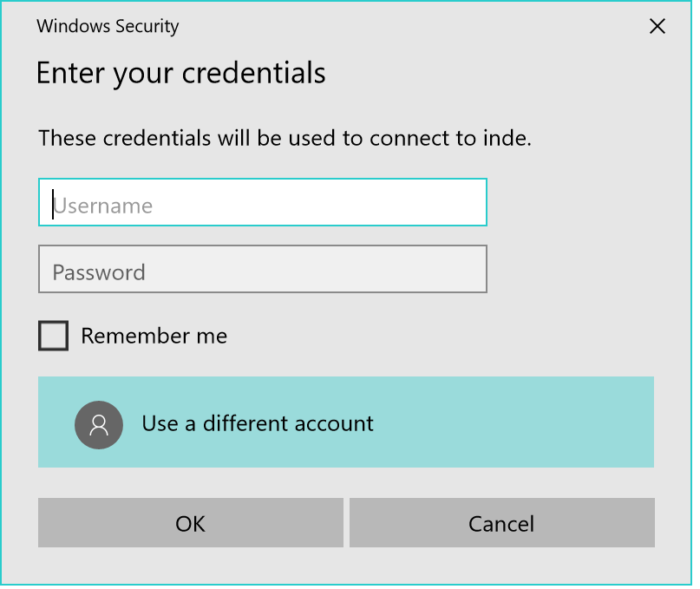Select Use a different account option

tap(345, 422)
